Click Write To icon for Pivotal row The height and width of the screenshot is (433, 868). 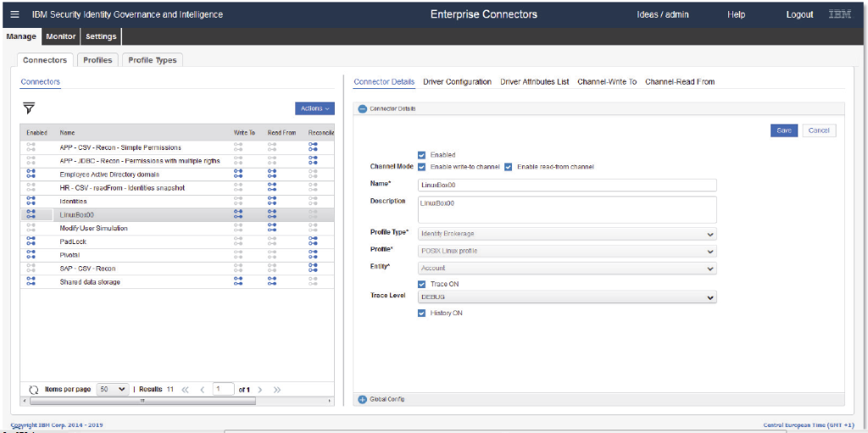[x=238, y=255]
